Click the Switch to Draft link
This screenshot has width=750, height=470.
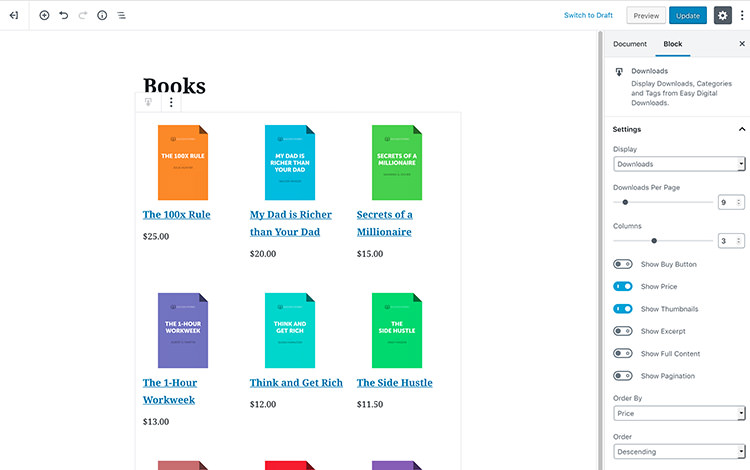coord(588,16)
